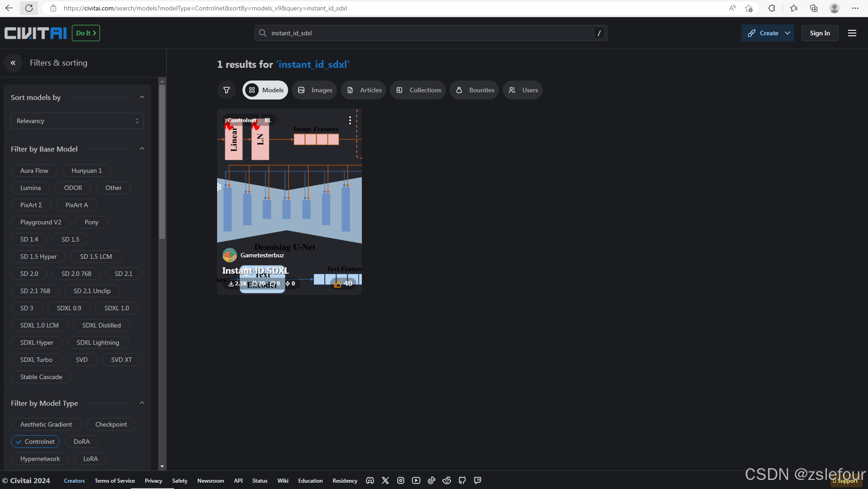Click the browser refresh button

[29, 8]
